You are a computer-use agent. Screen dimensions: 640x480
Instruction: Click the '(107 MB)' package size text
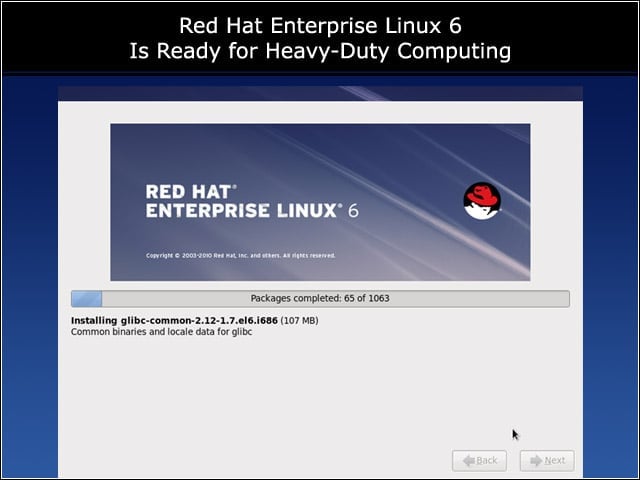(299, 320)
